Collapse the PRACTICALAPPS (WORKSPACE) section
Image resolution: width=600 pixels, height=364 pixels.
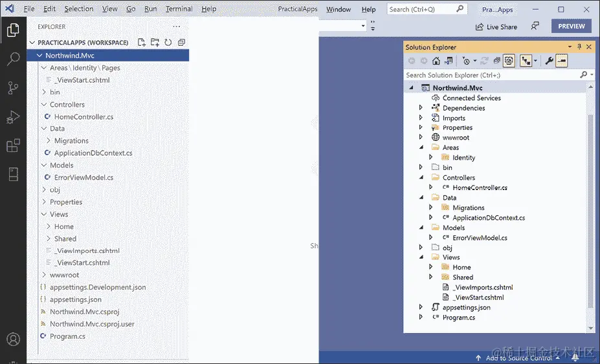click(32, 43)
